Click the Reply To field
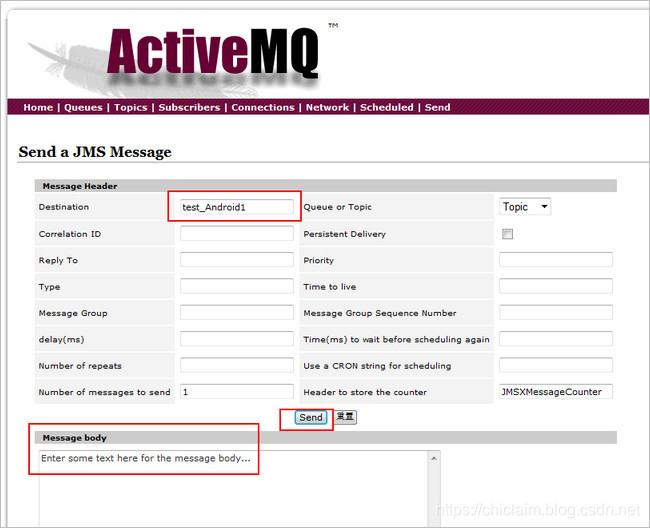Image resolution: width=650 pixels, height=528 pixels. [x=237, y=260]
